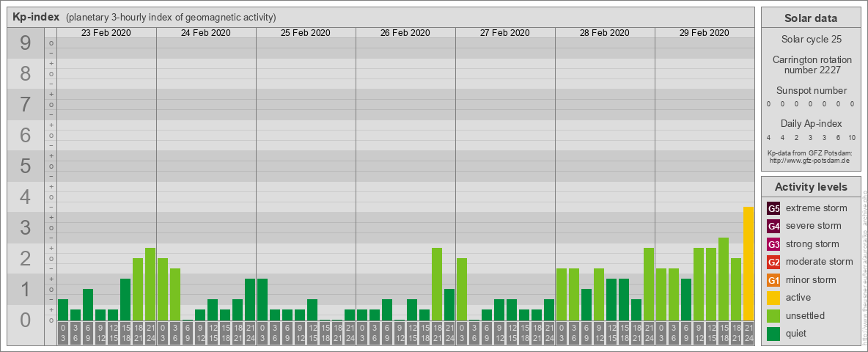Click the 'Kp-index' chart title
Viewport: 868px width, 352px height.
pyautogui.click(x=36, y=17)
